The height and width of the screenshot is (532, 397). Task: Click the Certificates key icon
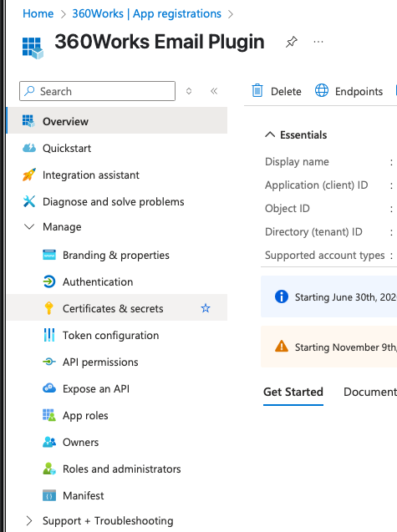(x=49, y=308)
